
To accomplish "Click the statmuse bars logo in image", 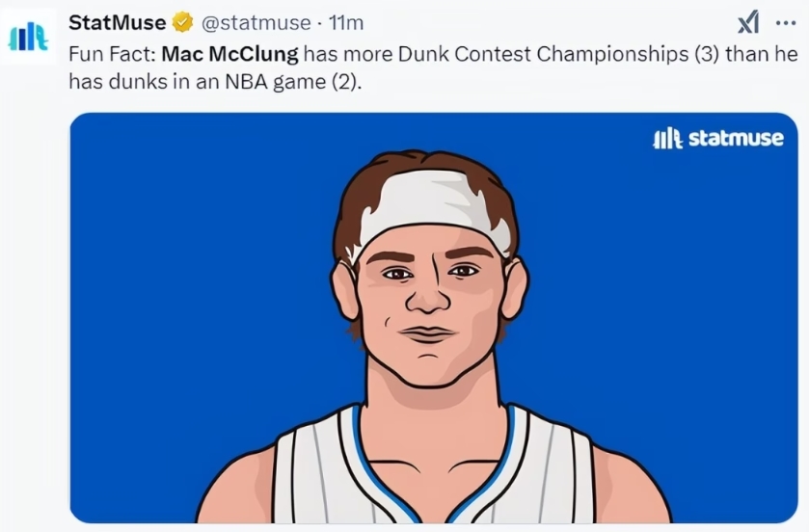I will (667, 139).
